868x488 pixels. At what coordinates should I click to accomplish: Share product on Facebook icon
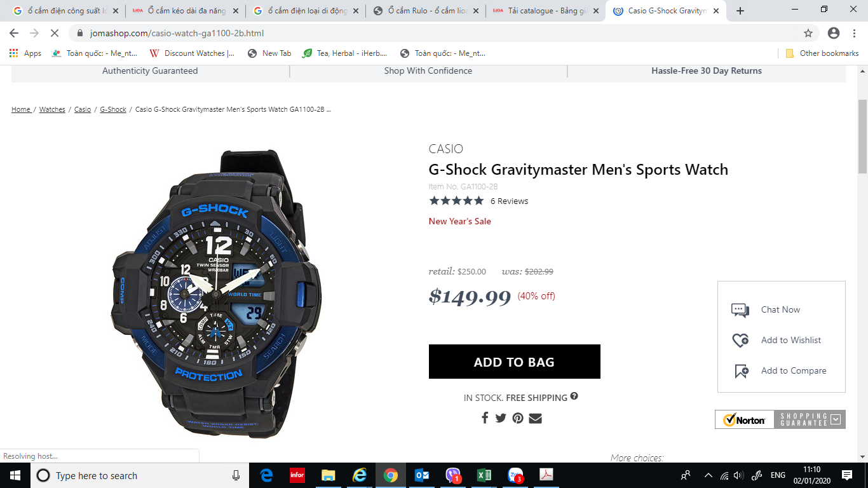pos(485,418)
